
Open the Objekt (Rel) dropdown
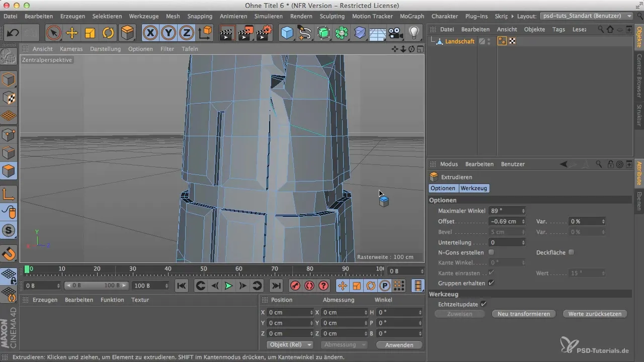click(289, 345)
